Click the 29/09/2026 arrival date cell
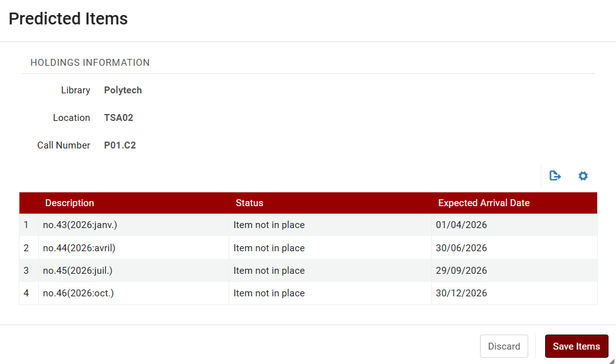Viewport: 616px width, 364px height. click(461, 271)
